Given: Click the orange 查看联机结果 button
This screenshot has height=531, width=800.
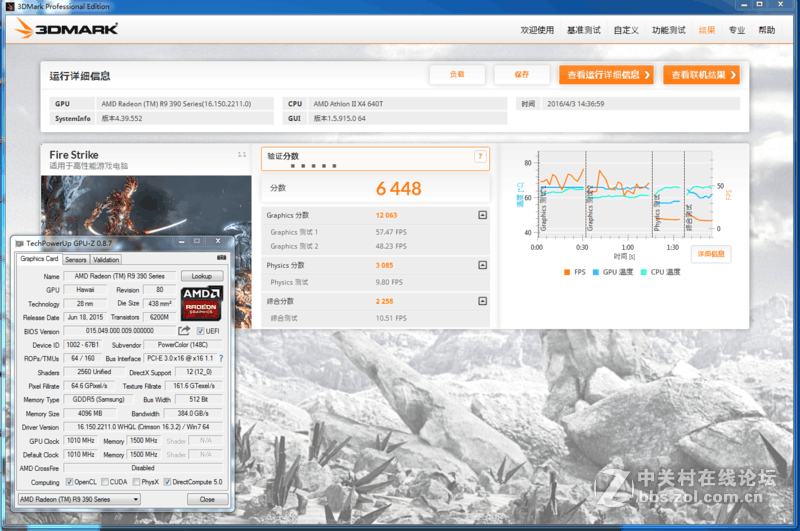Looking at the screenshot, I should [702, 75].
